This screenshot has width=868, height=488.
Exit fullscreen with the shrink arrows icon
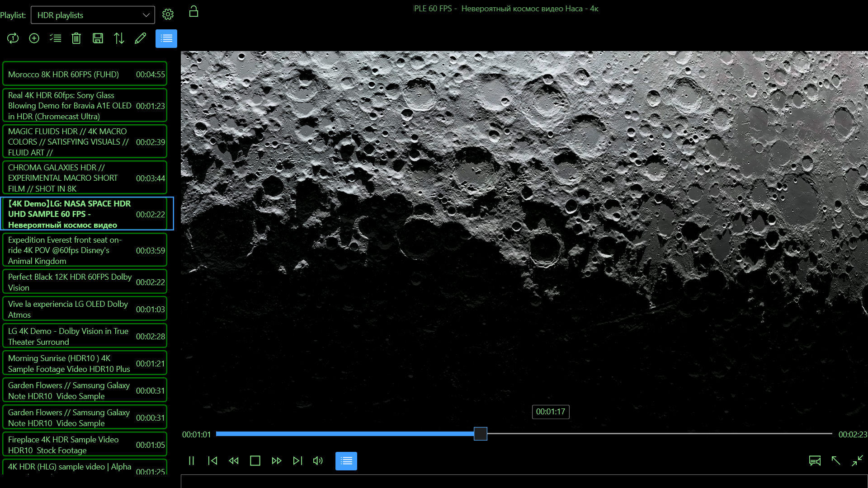tap(857, 461)
